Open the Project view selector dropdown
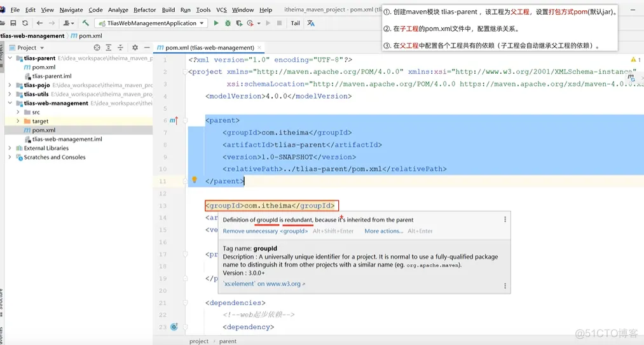 [x=42, y=48]
